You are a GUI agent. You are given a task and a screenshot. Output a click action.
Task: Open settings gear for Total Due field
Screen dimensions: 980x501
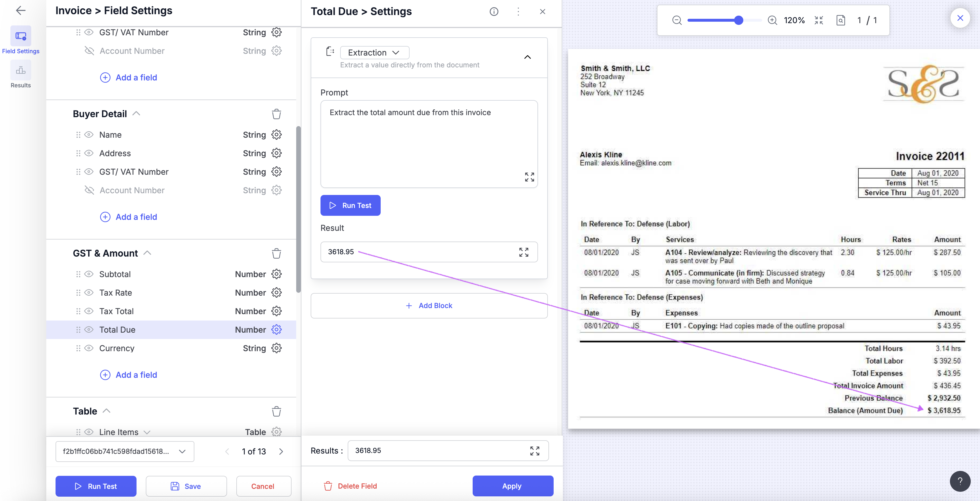[277, 330]
